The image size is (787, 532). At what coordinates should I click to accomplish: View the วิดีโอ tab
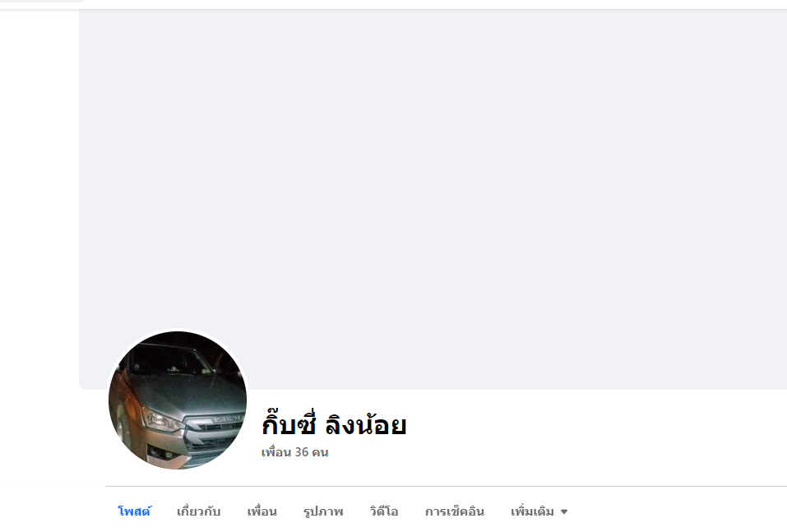pyautogui.click(x=384, y=511)
